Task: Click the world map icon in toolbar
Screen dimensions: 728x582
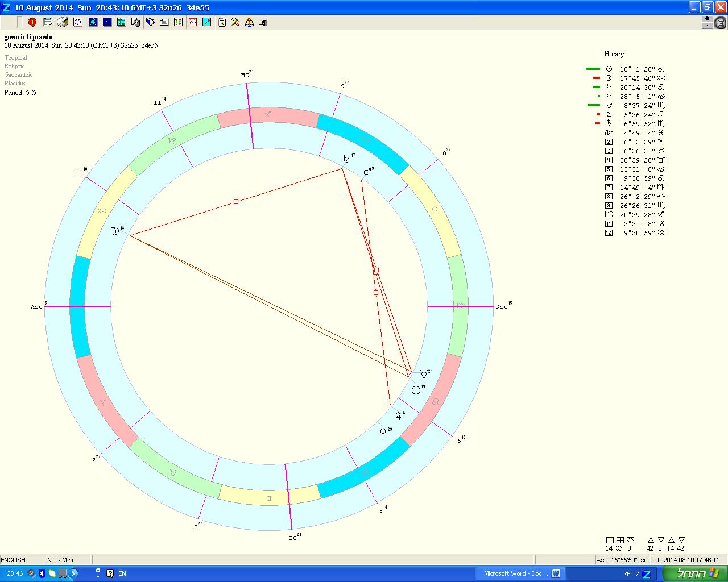Action: (121, 22)
